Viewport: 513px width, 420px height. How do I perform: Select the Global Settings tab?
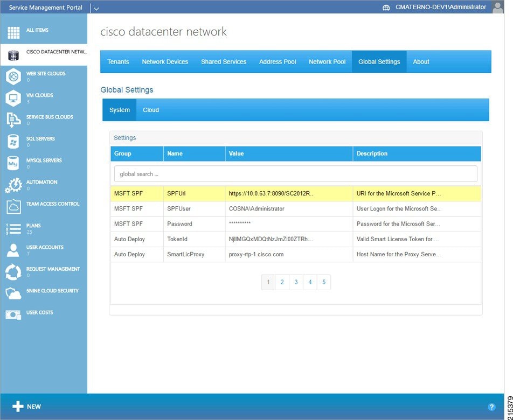379,62
